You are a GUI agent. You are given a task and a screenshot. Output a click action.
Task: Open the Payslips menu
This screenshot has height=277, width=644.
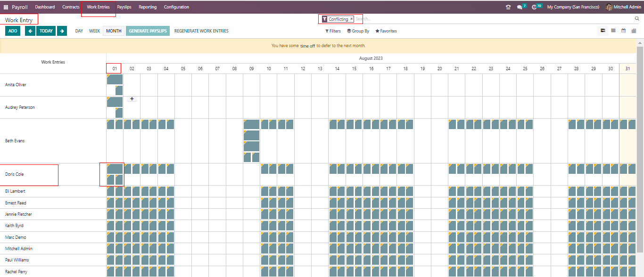pos(124,7)
